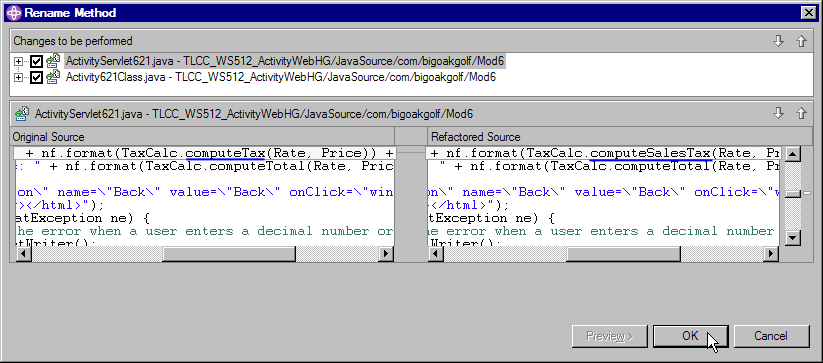Go to previous change in Changes list
The width and height of the screenshot is (823, 363).
[801, 41]
